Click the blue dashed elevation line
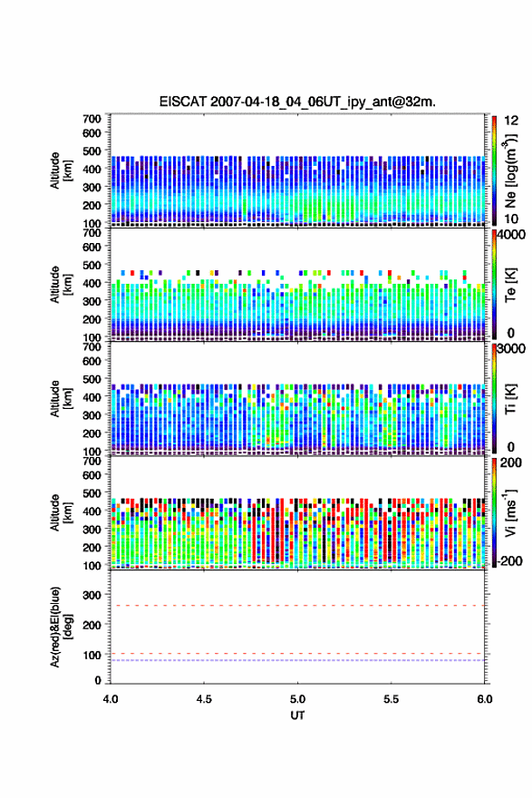 (x=297, y=660)
